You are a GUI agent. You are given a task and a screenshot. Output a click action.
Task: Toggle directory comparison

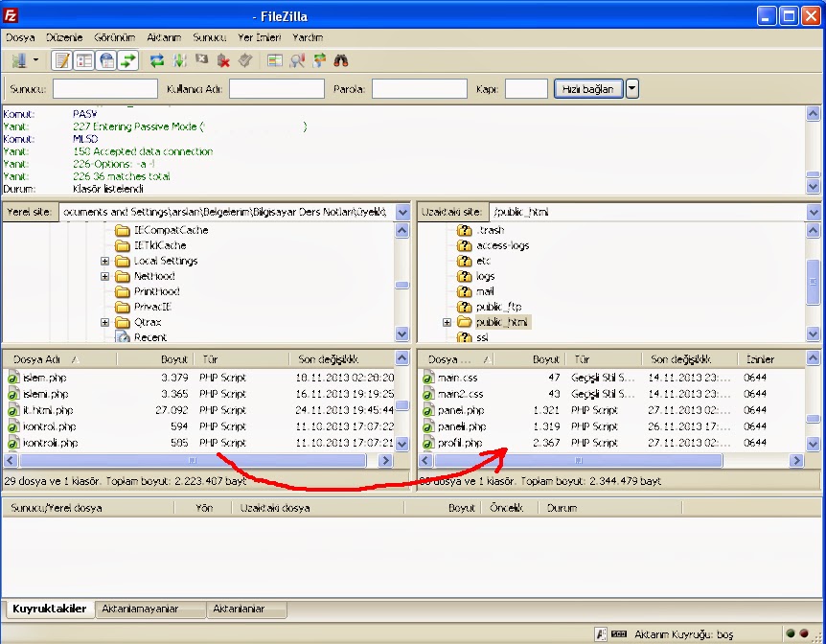click(297, 60)
